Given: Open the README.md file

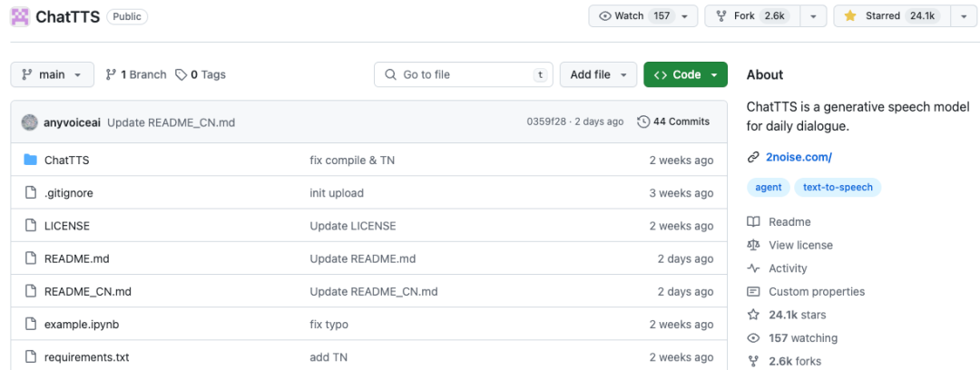Looking at the screenshot, I should coord(77,258).
